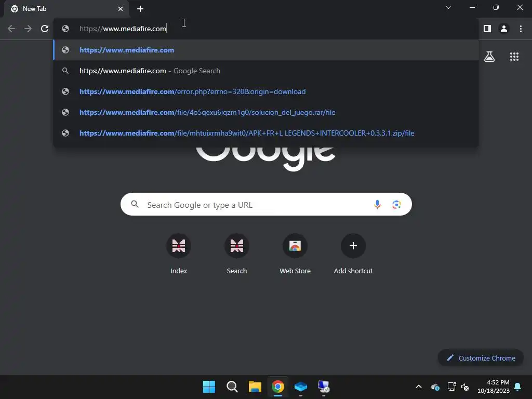Image resolution: width=532 pixels, height=399 pixels.
Task: Open the LEGENDS INTERCOOLER zip suggestion
Action: (266, 133)
